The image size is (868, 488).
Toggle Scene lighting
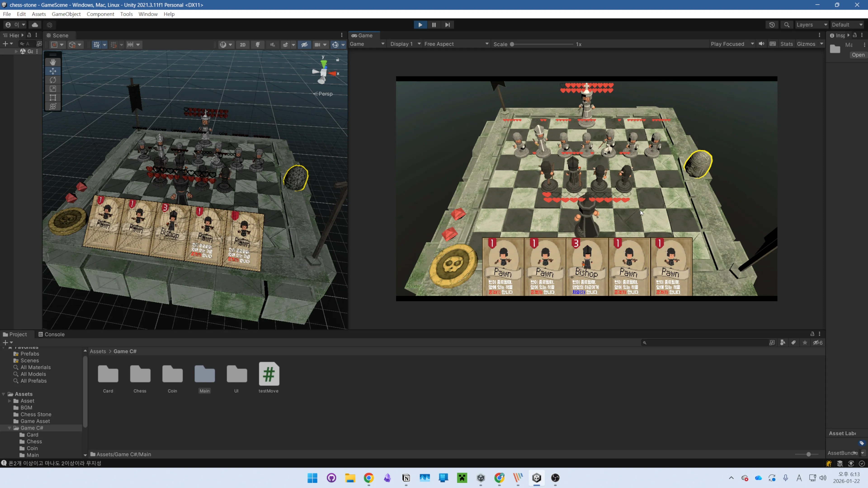point(257,45)
